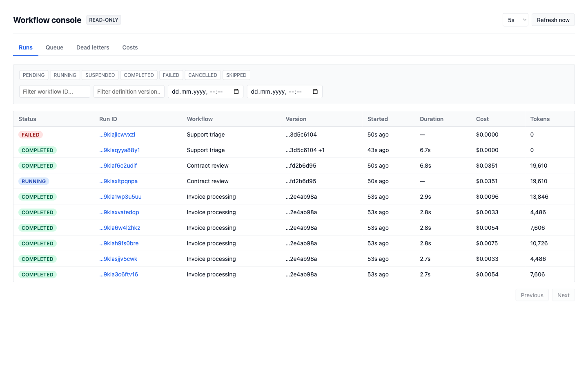This screenshot has width=588, height=368.
Task: Toggle the FAILED status filter chip
Action: tap(171, 75)
